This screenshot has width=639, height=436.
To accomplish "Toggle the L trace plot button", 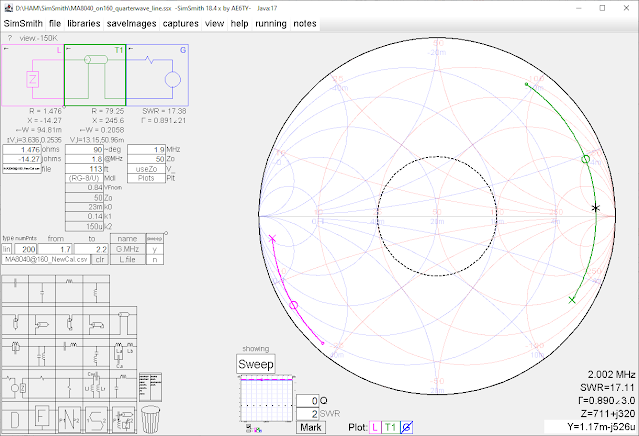I will (375, 427).
